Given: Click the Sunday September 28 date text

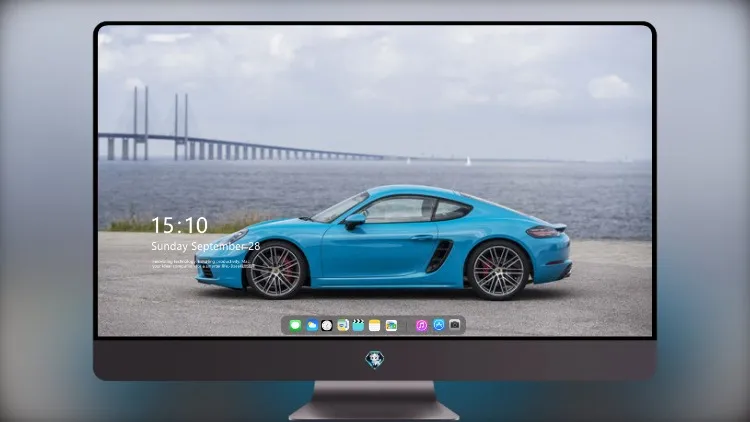Looking at the screenshot, I should [206, 246].
